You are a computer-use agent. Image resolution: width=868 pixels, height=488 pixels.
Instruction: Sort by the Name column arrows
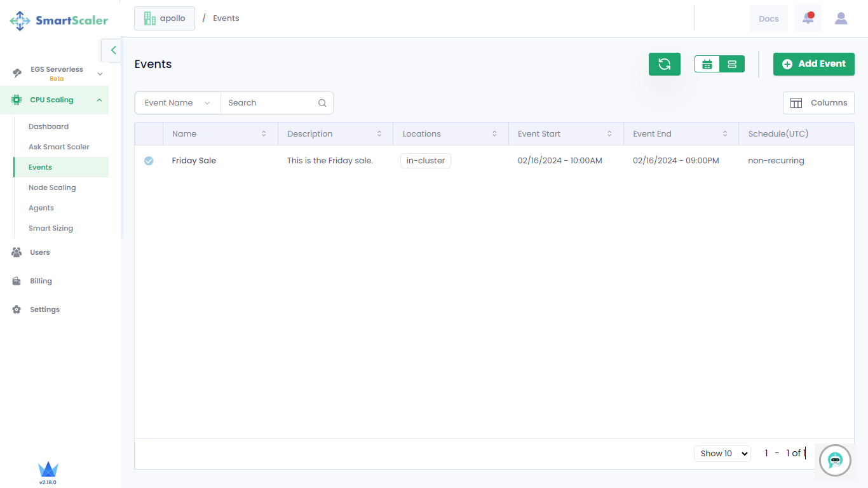[x=264, y=134]
